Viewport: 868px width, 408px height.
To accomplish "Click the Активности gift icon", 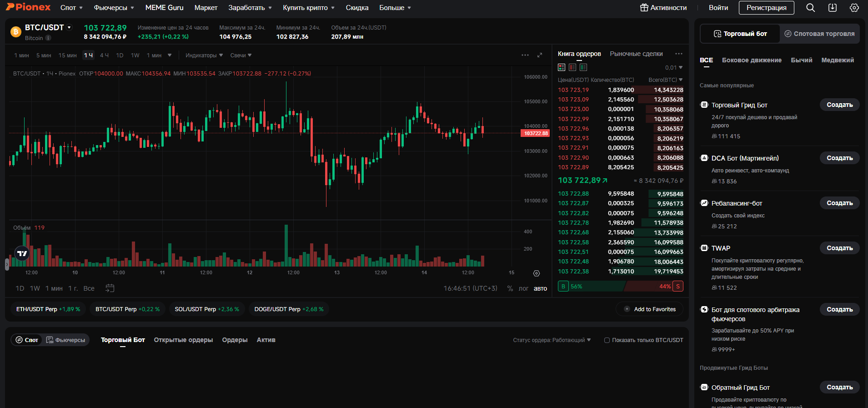I will pos(644,8).
